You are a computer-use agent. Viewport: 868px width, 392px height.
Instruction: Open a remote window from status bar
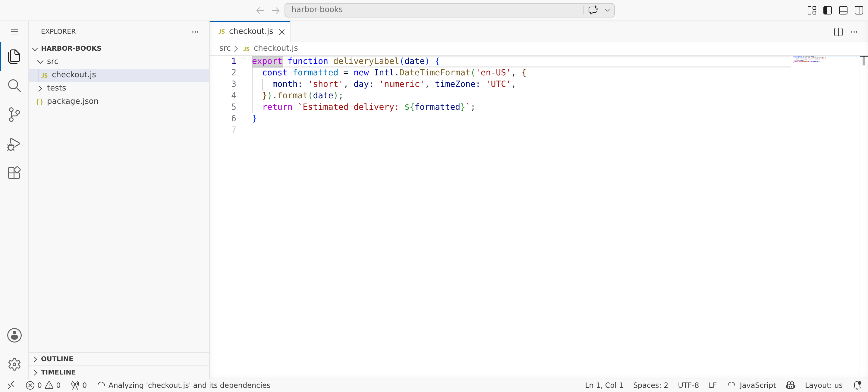click(11, 385)
